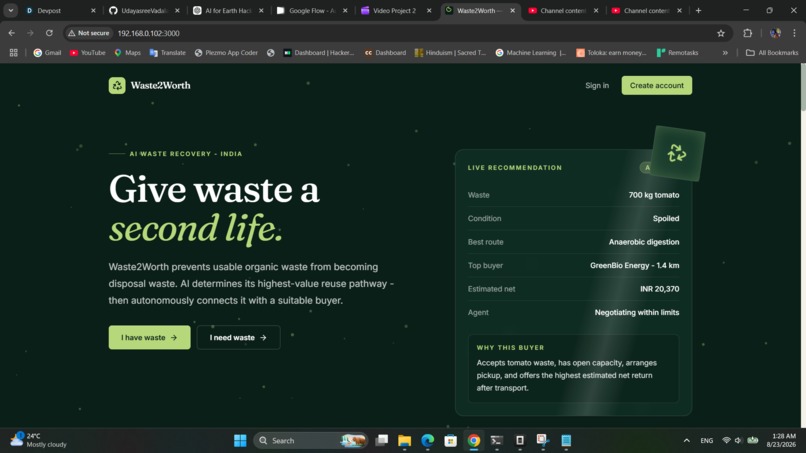Click the ENG language indicator

[x=706, y=441]
